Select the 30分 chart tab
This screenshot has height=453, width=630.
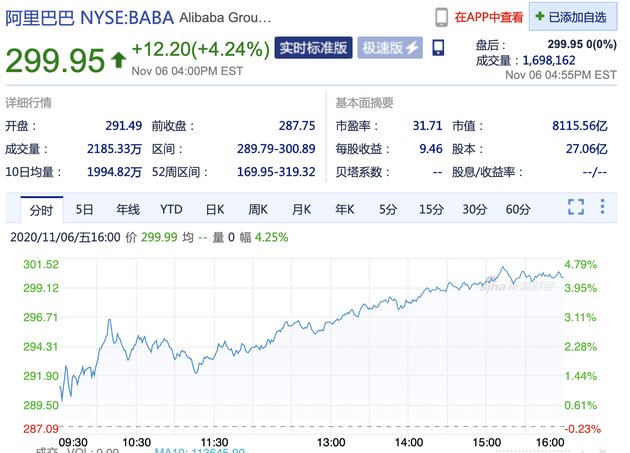pyautogui.click(x=475, y=209)
